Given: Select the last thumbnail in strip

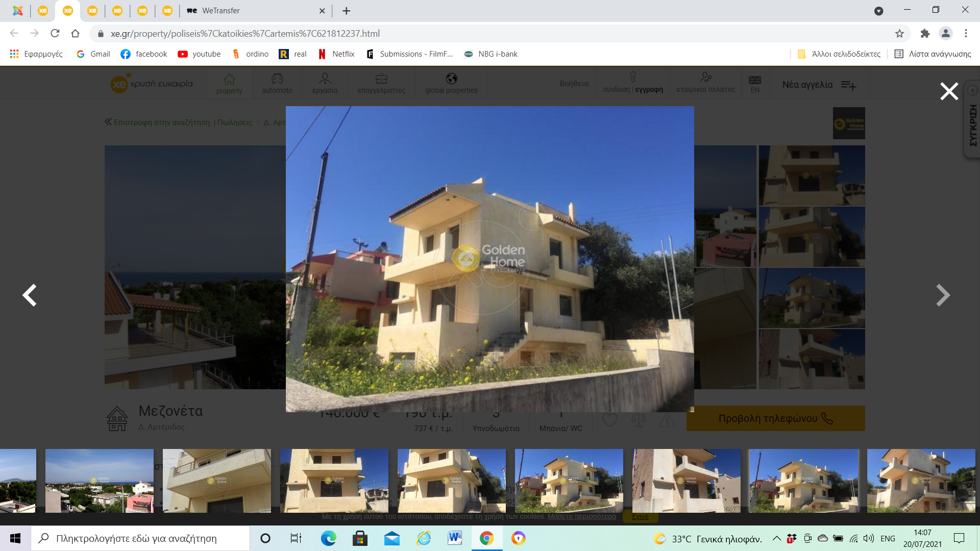Looking at the screenshot, I should [921, 481].
